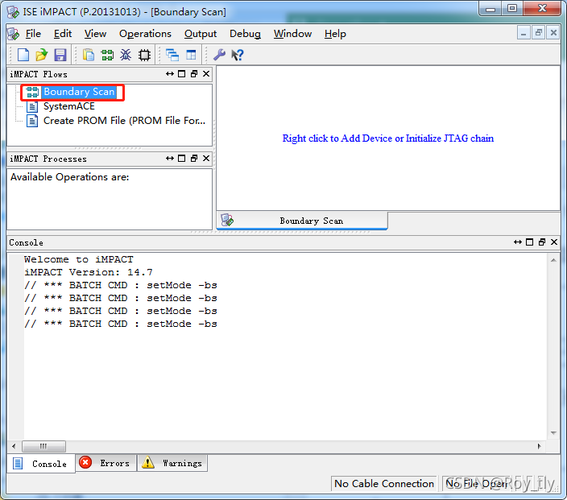
Task: Click the 'Available Operations are:' text
Action: (x=70, y=177)
